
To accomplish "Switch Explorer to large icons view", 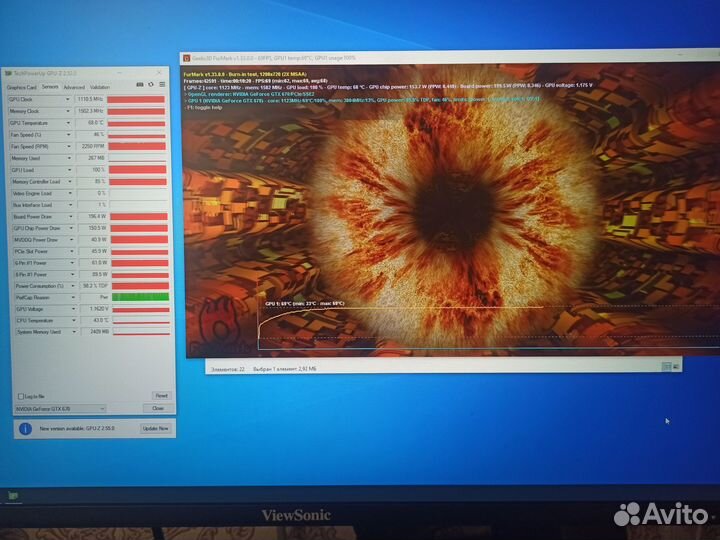I will tap(678, 368).
